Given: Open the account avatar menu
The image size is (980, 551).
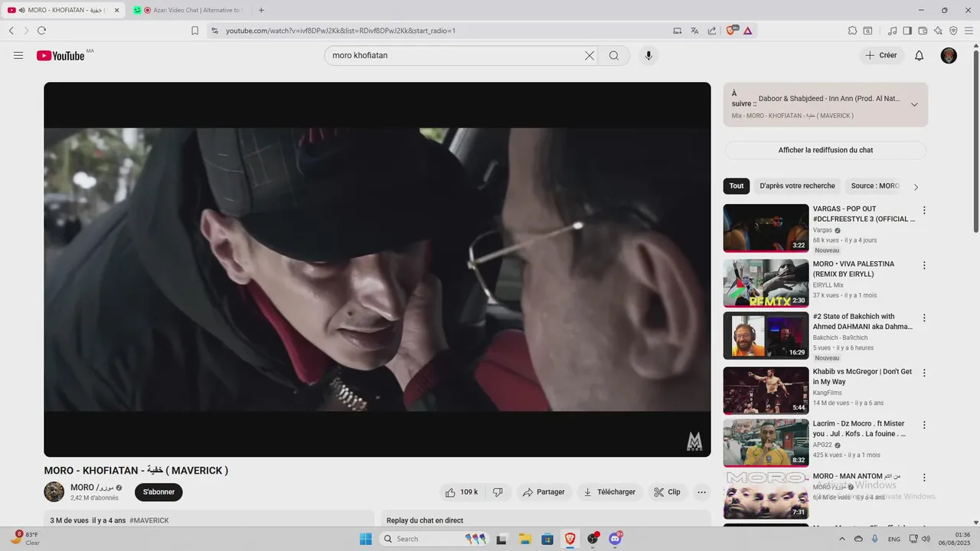Looking at the screenshot, I should tap(949, 56).
